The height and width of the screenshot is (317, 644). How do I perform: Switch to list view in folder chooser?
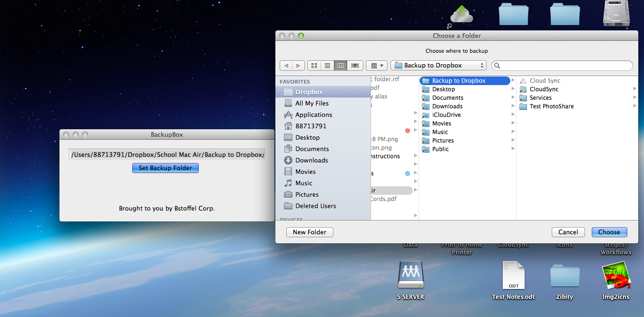327,66
